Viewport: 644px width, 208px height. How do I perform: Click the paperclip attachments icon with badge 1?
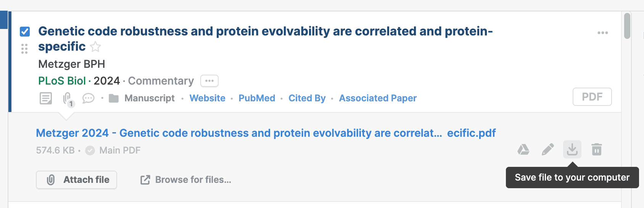[x=68, y=99]
